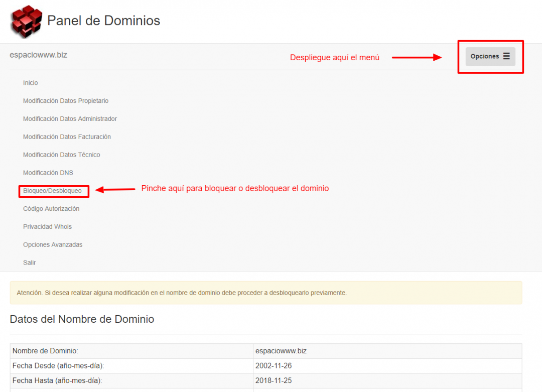Click the Fecha Desde date 2002-11-26
The height and width of the screenshot is (392, 542).
tap(273, 366)
